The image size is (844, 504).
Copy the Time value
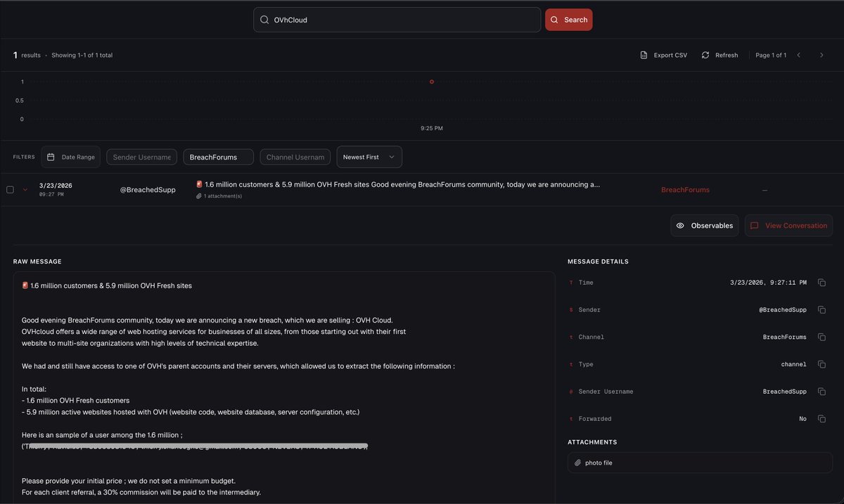(x=821, y=283)
